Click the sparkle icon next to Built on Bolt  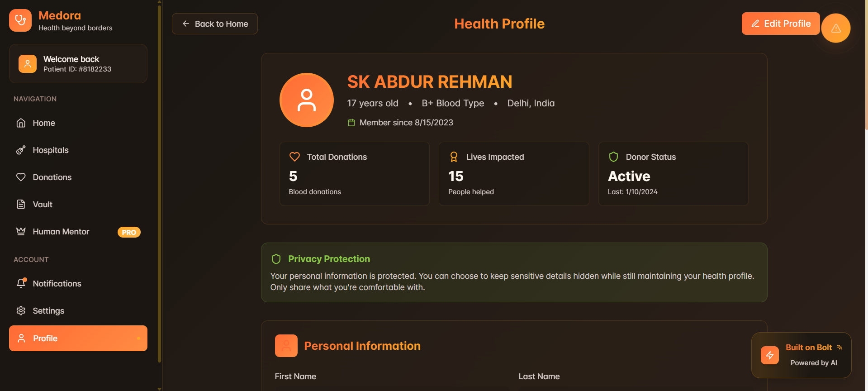tap(840, 347)
